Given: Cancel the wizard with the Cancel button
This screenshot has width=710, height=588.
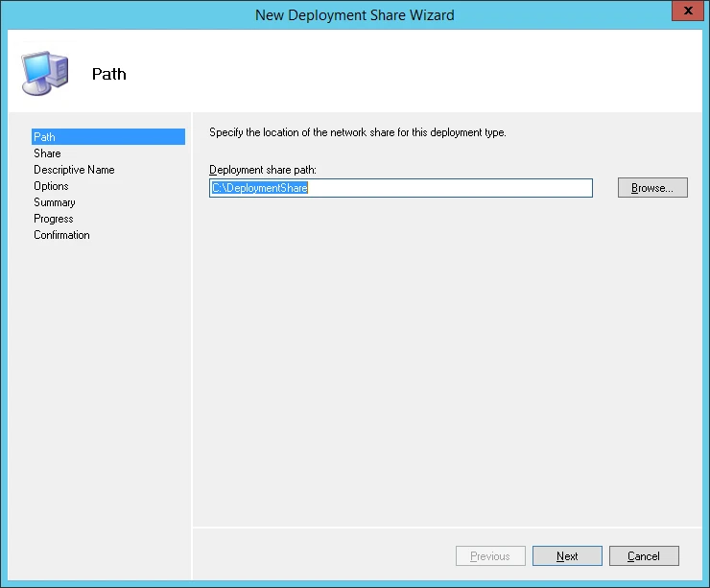Looking at the screenshot, I should coord(643,556).
